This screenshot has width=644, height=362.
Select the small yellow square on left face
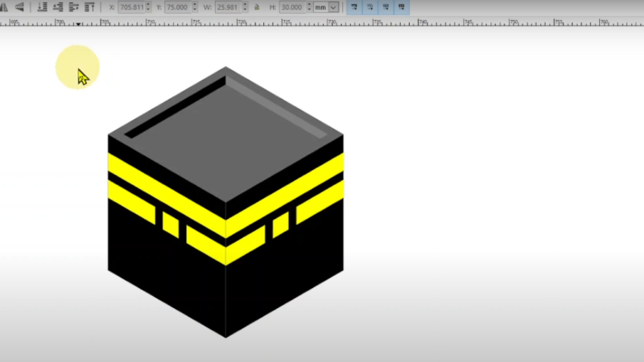(171, 224)
